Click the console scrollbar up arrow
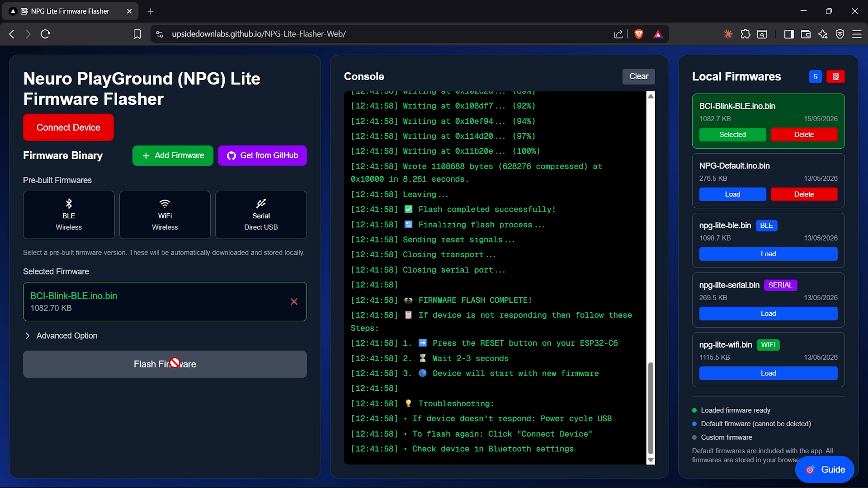 point(651,96)
